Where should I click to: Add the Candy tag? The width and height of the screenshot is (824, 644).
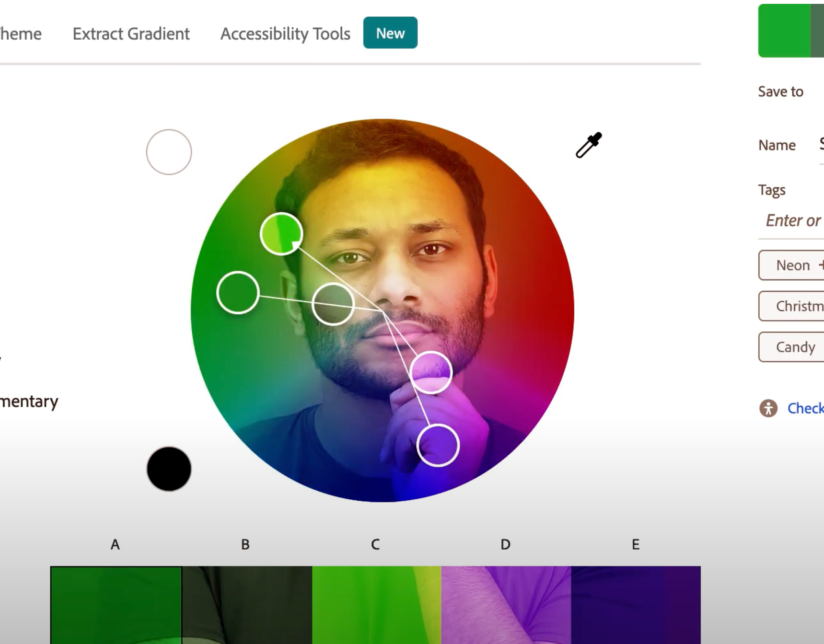[791, 347]
